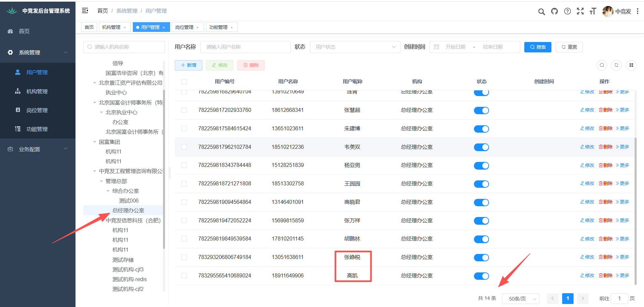Open the GitHub icon link in header
Viewport: 644px width, 307px height.
click(554, 11)
